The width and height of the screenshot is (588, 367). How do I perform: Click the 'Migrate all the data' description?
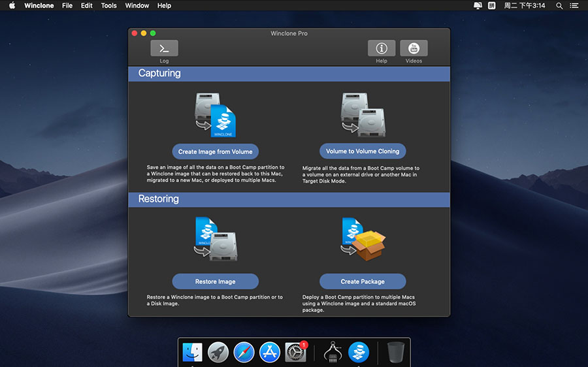tap(361, 175)
